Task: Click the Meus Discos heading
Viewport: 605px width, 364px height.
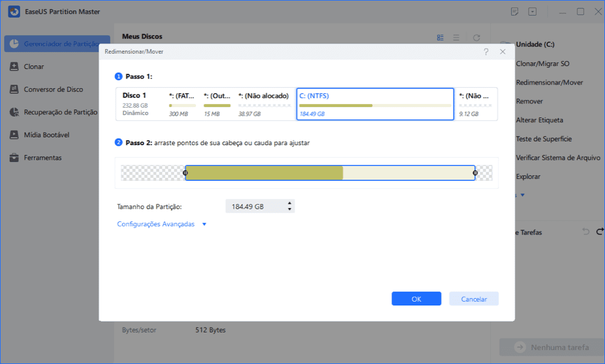Action: (x=142, y=37)
